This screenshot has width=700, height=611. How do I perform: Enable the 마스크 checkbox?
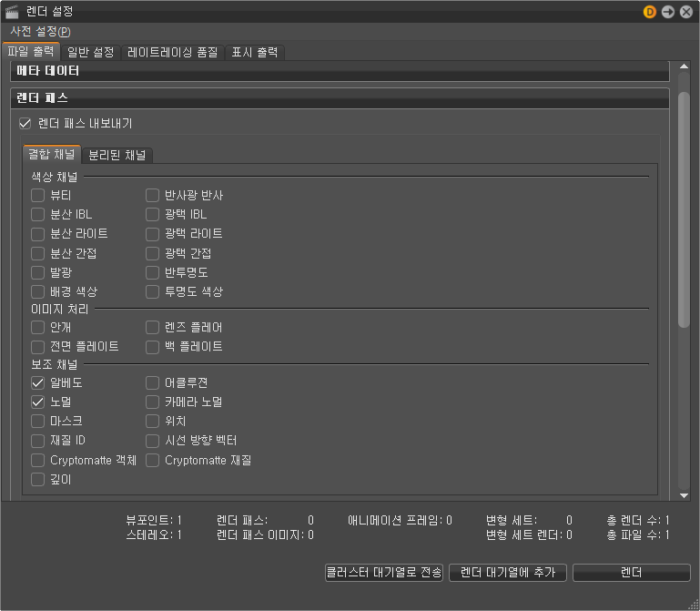37,422
